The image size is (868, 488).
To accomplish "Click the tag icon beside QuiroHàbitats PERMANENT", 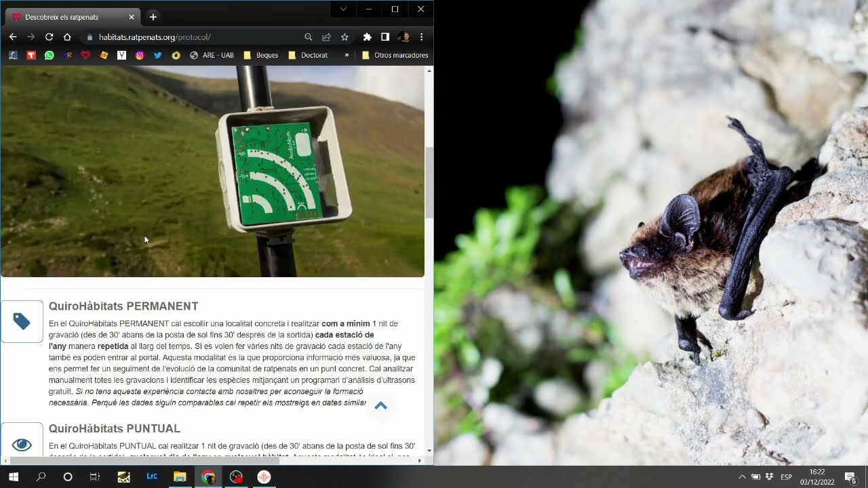I will [22, 321].
